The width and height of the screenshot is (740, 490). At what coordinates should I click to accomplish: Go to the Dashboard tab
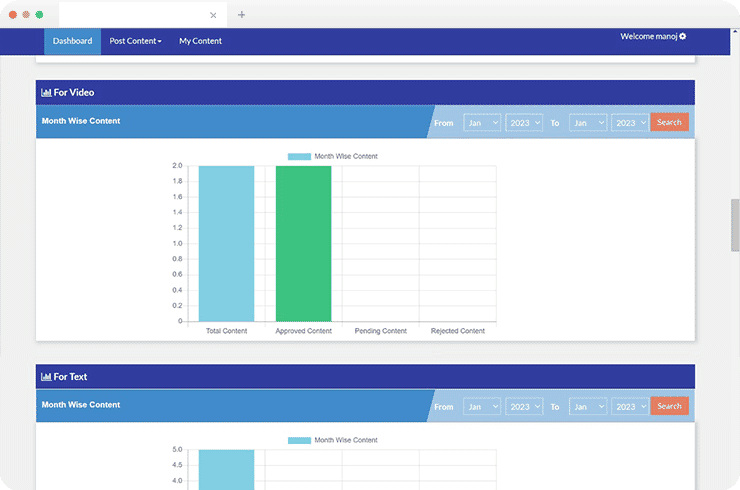click(x=72, y=41)
